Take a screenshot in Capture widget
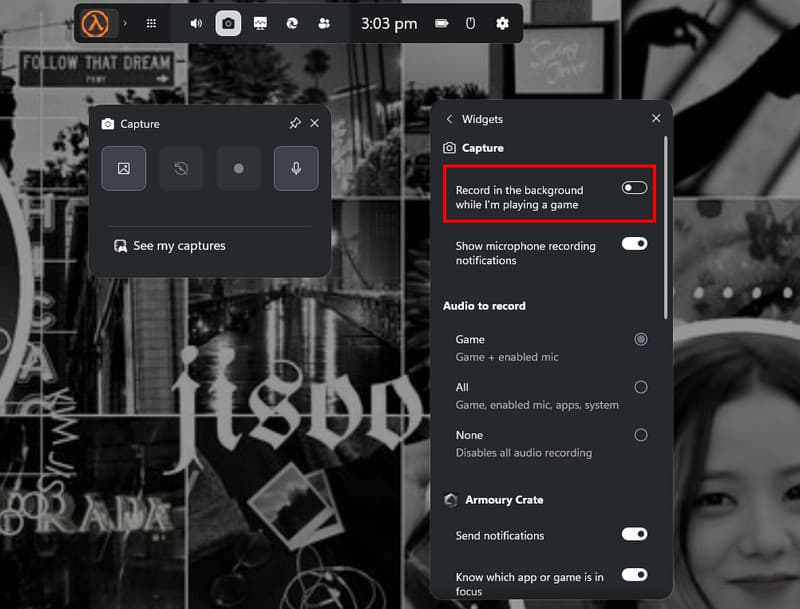800x609 pixels. [124, 168]
